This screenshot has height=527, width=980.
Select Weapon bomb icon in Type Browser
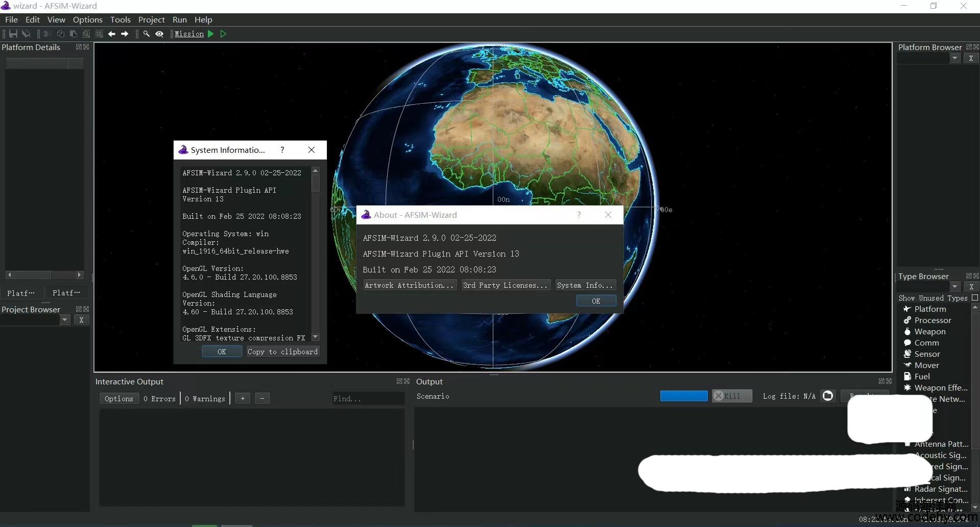point(907,331)
